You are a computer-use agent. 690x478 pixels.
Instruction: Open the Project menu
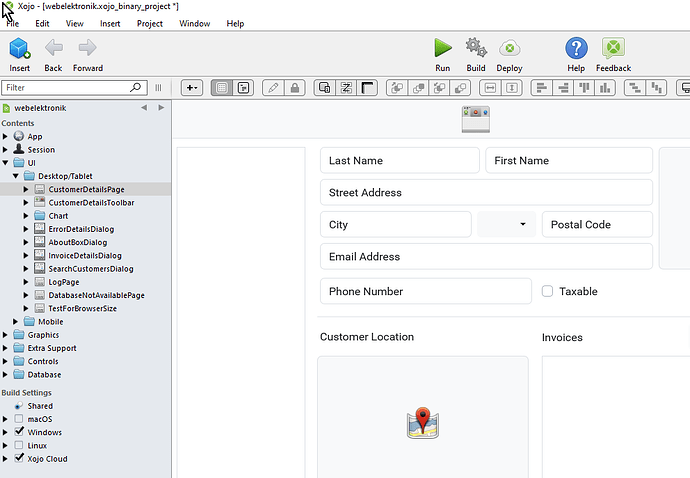pos(150,24)
